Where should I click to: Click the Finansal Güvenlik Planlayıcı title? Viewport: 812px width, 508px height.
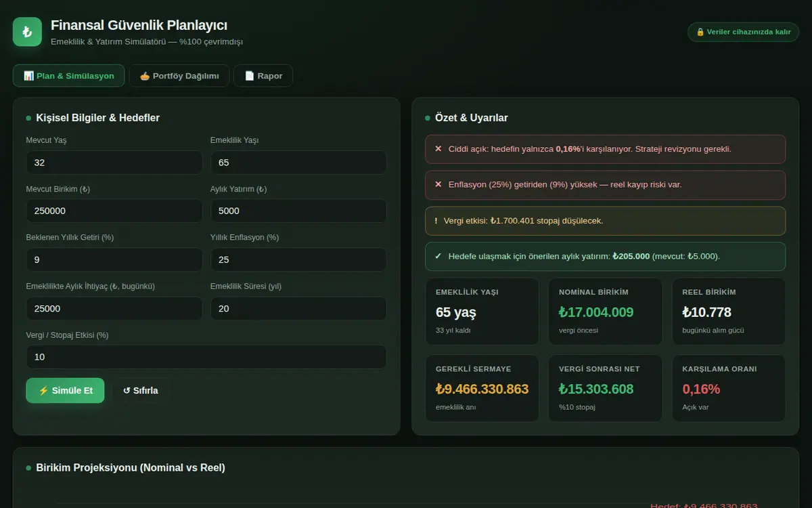[139, 25]
